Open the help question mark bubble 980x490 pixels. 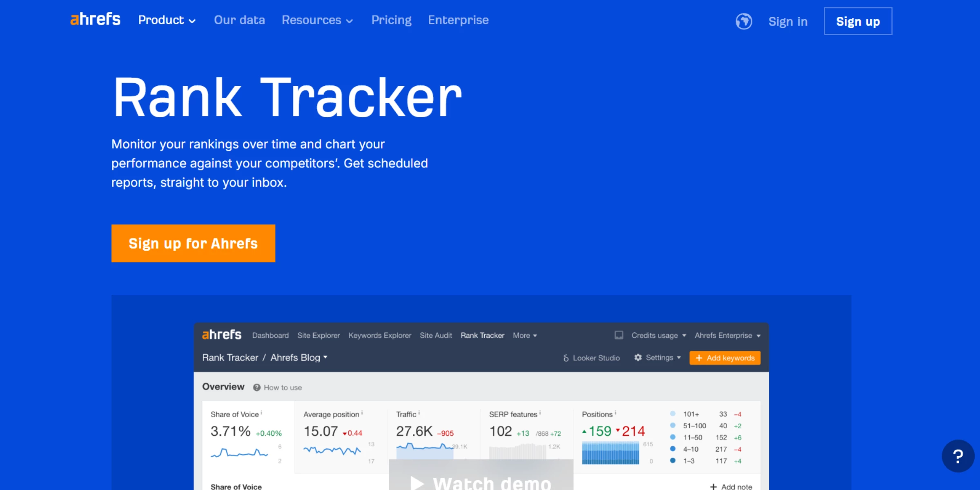(x=958, y=456)
